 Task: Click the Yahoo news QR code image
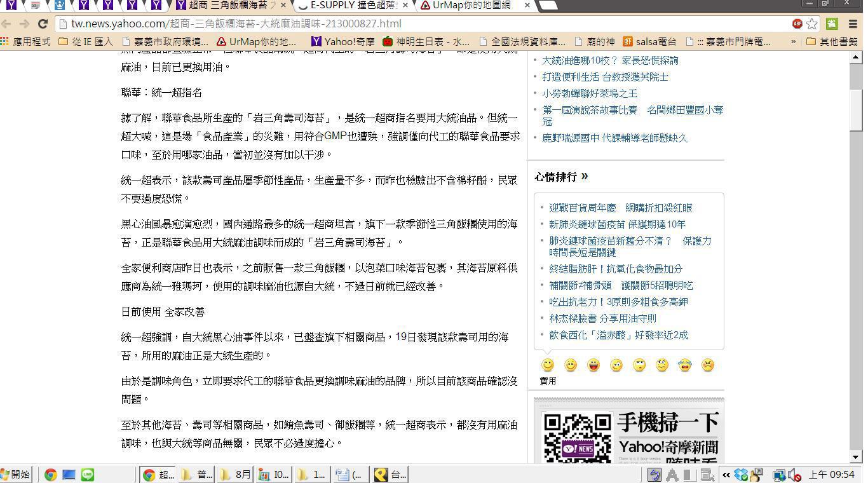pyautogui.click(x=577, y=437)
